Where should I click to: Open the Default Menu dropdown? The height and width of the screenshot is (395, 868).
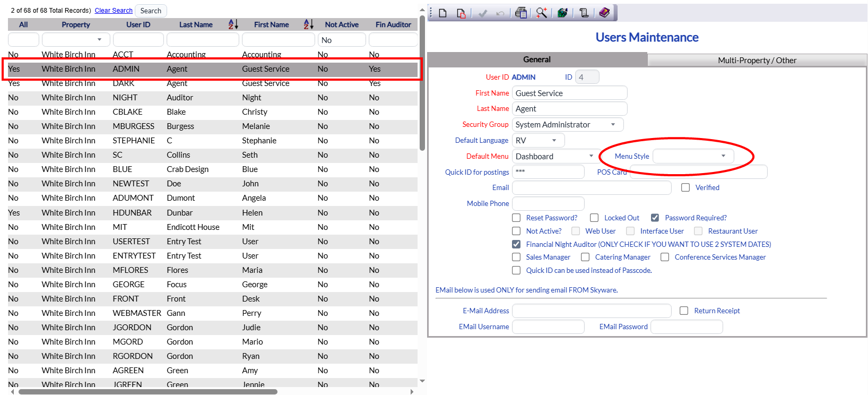[554, 157]
